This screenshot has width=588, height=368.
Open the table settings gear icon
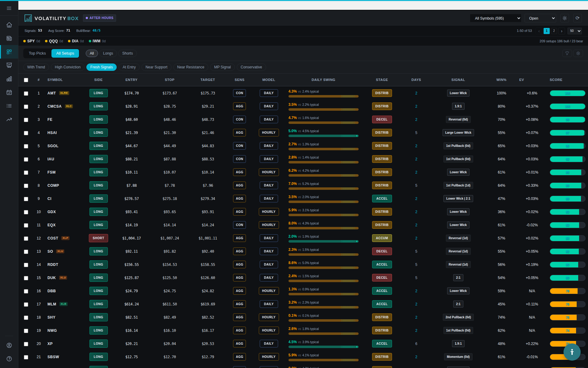(x=578, y=53)
